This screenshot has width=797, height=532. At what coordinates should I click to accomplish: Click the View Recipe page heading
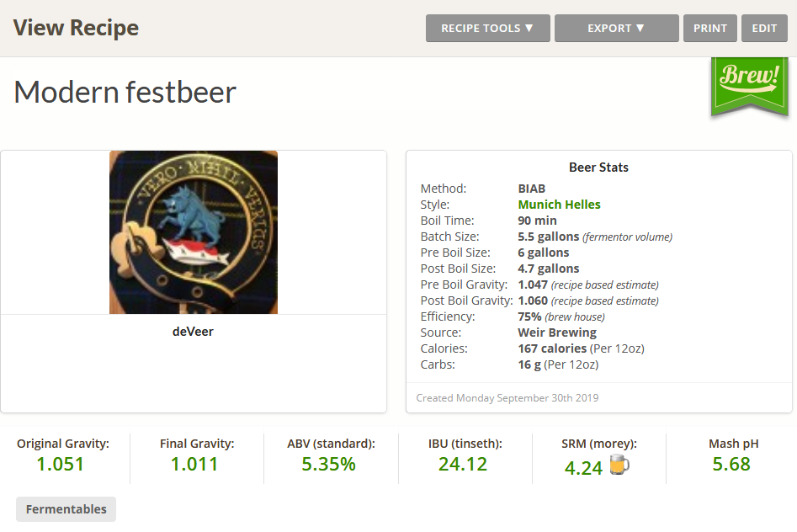(x=76, y=28)
